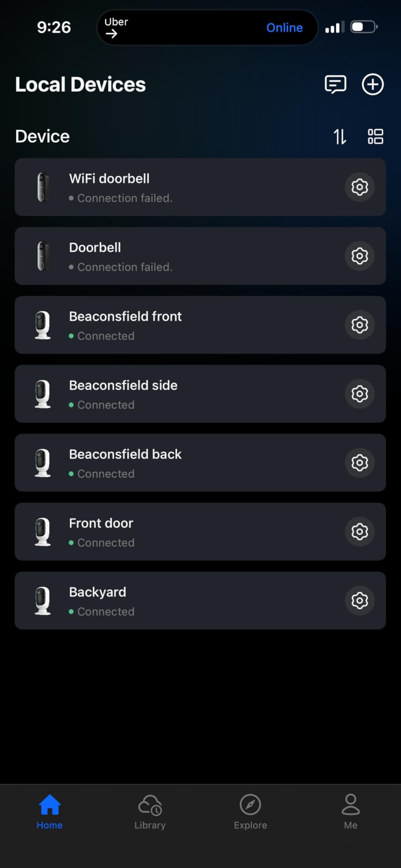Open the Beaconsfield front camera card
Screen dimensions: 401x868
tap(200, 325)
